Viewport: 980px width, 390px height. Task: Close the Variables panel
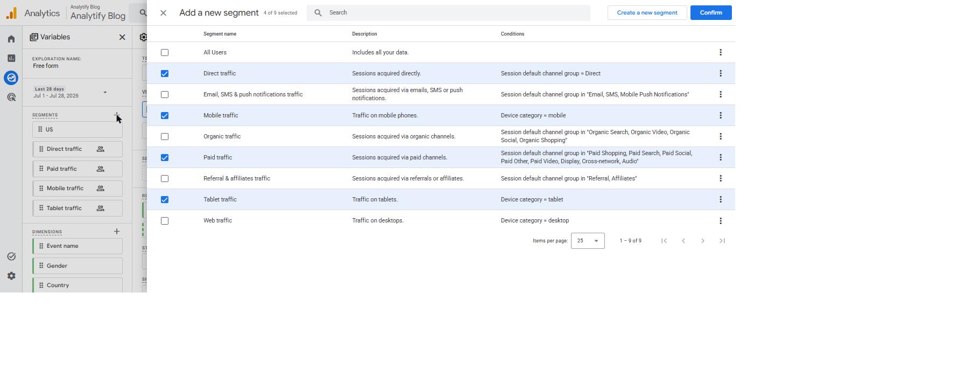[122, 37]
